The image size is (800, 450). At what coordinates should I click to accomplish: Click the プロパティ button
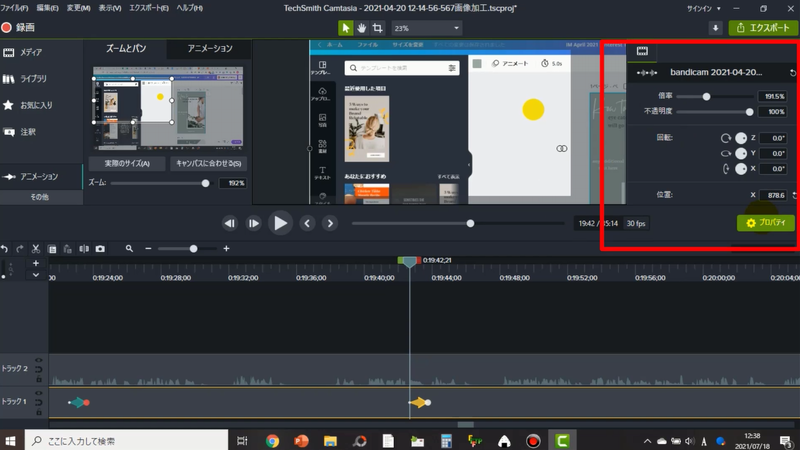pyautogui.click(x=765, y=223)
